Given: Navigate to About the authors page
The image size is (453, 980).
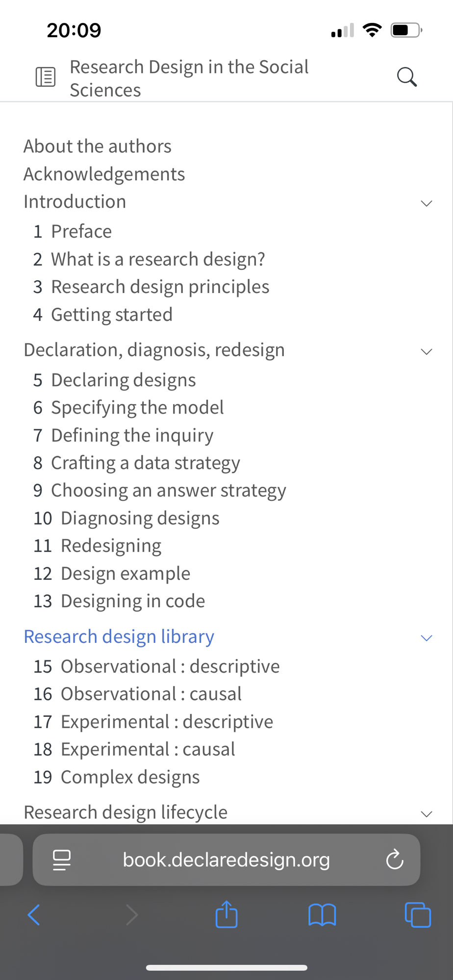Looking at the screenshot, I should tap(98, 146).
